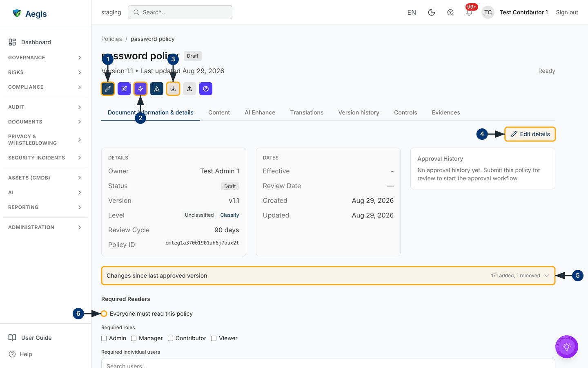The width and height of the screenshot is (588, 368).
Task: Open the Version history tab
Action: coord(359,112)
